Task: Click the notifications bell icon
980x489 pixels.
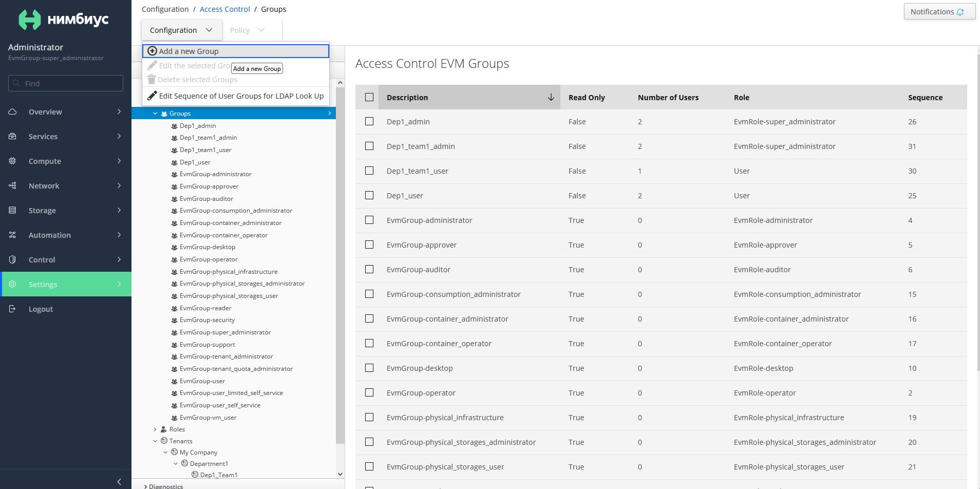Action: pyautogui.click(x=960, y=12)
